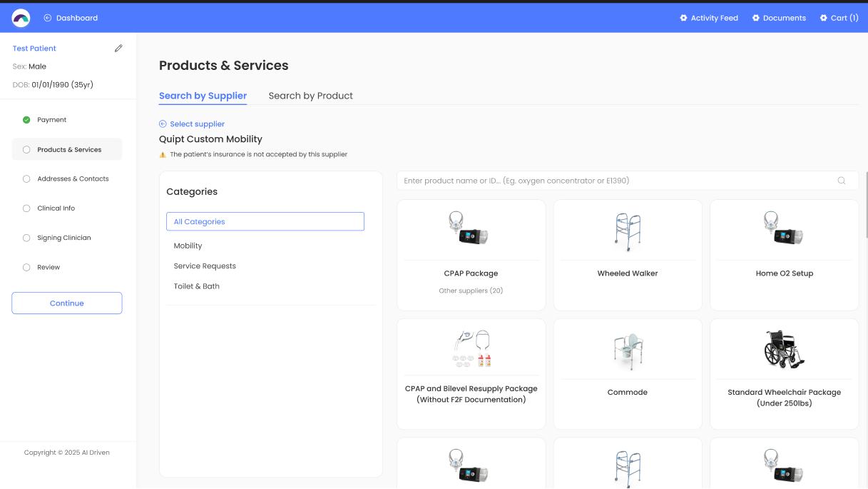Filter by Service Requests category
The width and height of the screenshot is (868, 489).
click(205, 266)
